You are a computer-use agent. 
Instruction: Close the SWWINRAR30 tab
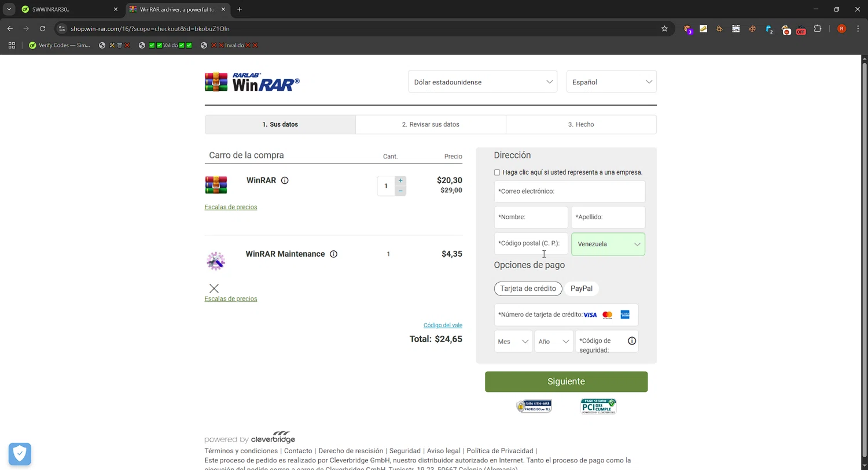115,9
